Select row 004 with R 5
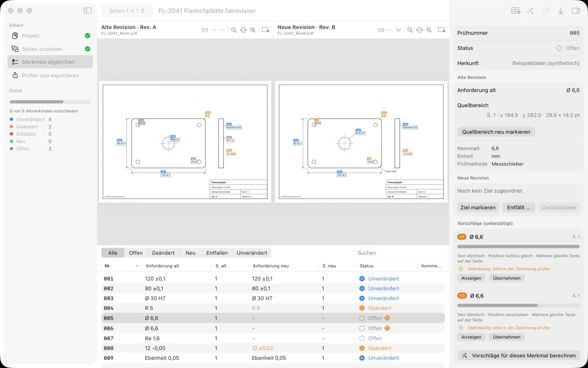This screenshot has height=368, width=588. click(x=273, y=308)
